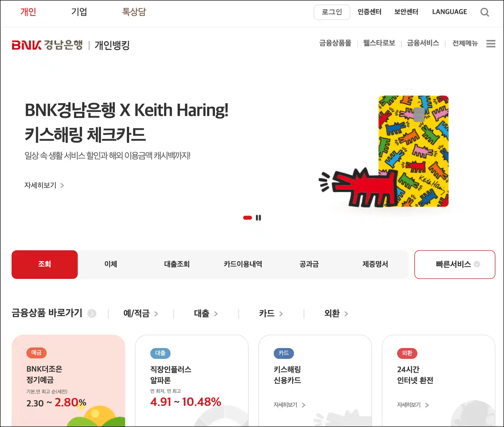Open the 외환 product category

pyautogui.click(x=336, y=313)
